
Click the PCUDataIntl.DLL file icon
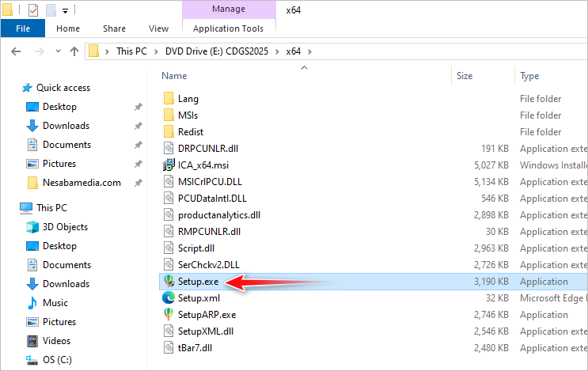[x=169, y=199]
